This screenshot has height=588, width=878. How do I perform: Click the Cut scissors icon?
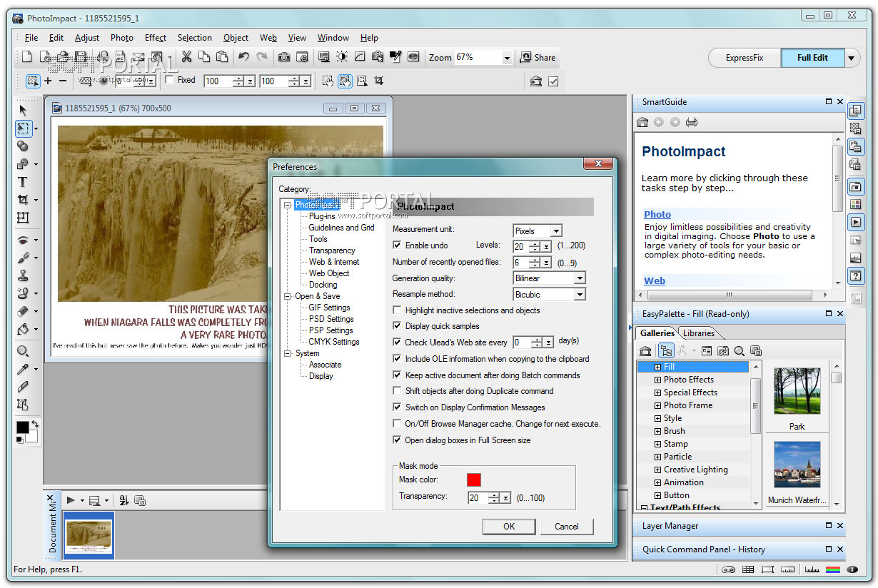[x=186, y=58]
